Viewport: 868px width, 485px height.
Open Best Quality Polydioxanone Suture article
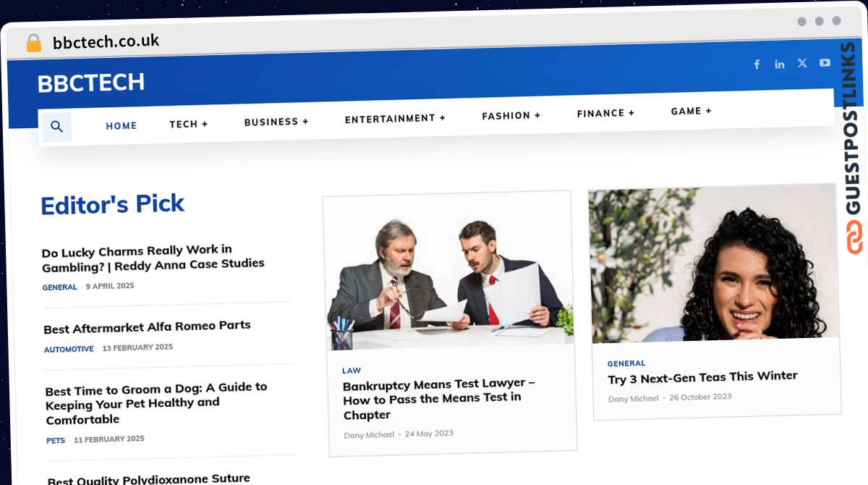149,478
